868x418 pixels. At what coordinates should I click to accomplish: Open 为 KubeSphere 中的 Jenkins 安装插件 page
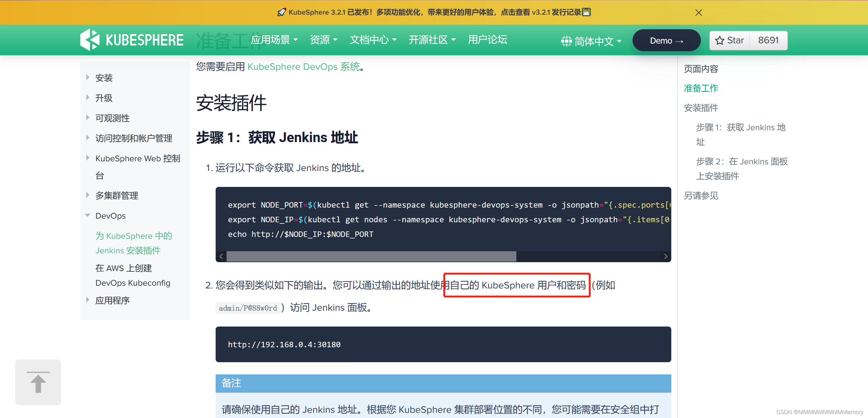134,243
